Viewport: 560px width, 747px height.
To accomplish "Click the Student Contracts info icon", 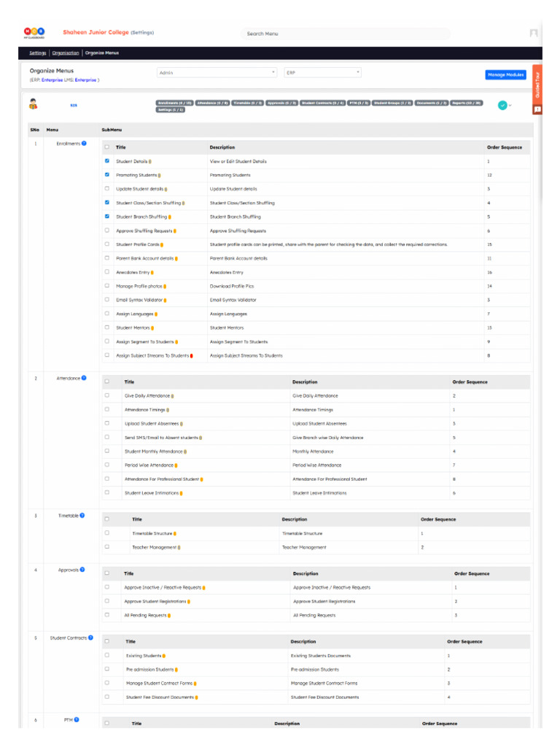I will 90,638.
